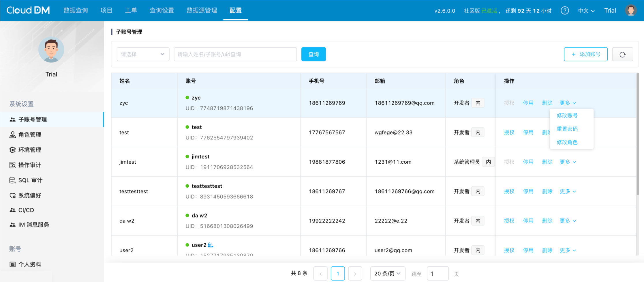
Task: Open the help question mark icon
Action: tap(564, 11)
